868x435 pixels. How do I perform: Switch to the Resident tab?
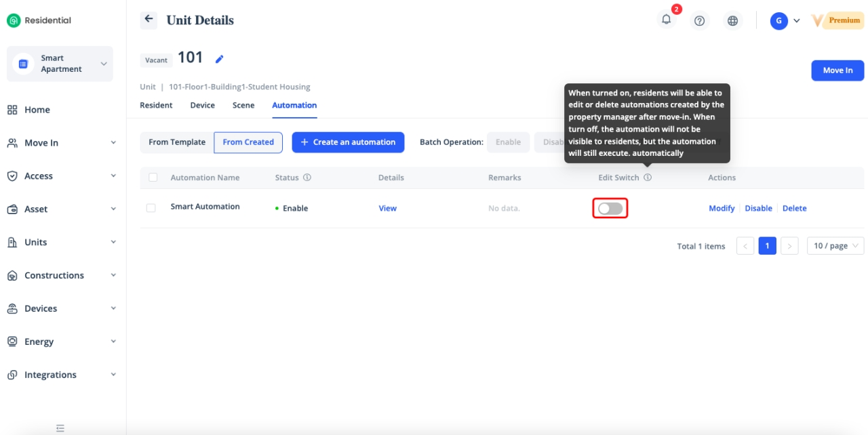pos(156,105)
